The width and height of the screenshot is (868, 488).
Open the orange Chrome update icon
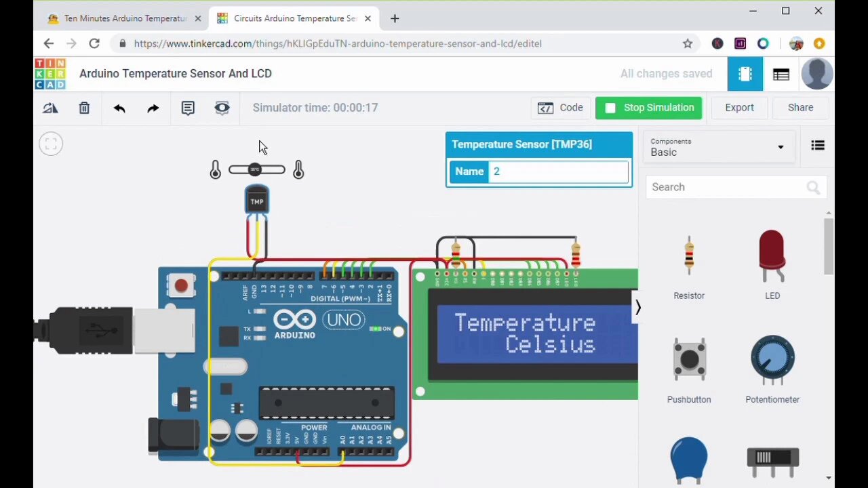819,43
